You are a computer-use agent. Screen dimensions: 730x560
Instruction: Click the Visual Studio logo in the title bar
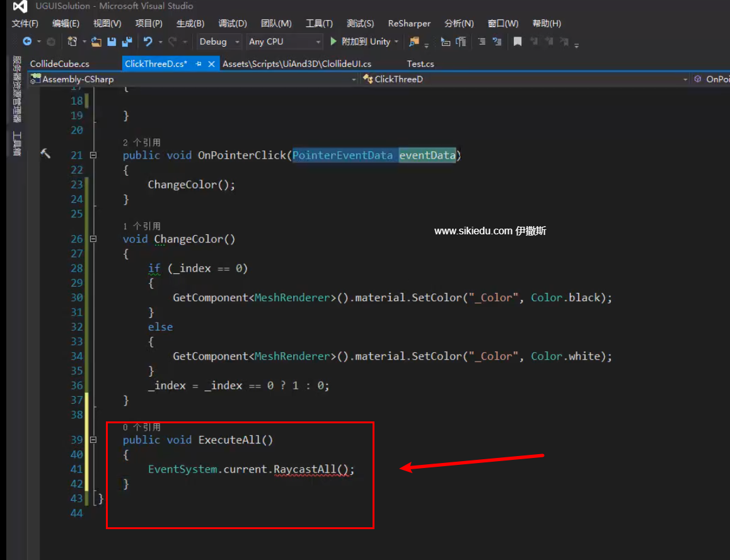tap(20, 6)
